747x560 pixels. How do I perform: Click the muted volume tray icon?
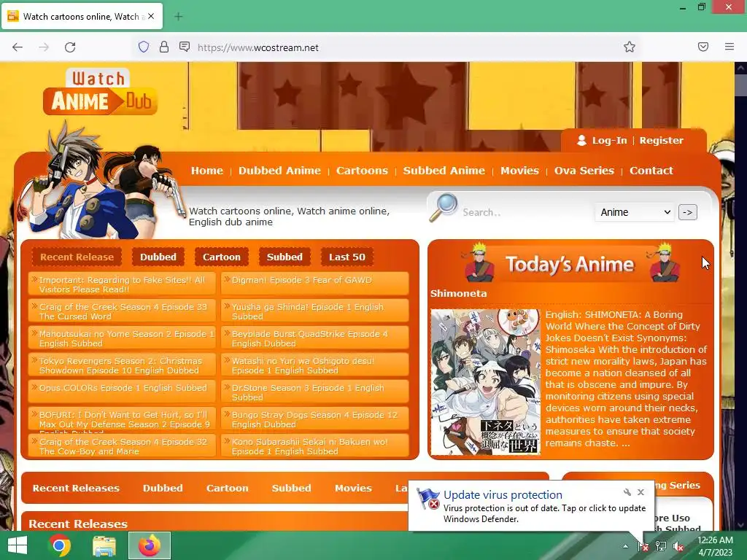(x=678, y=546)
